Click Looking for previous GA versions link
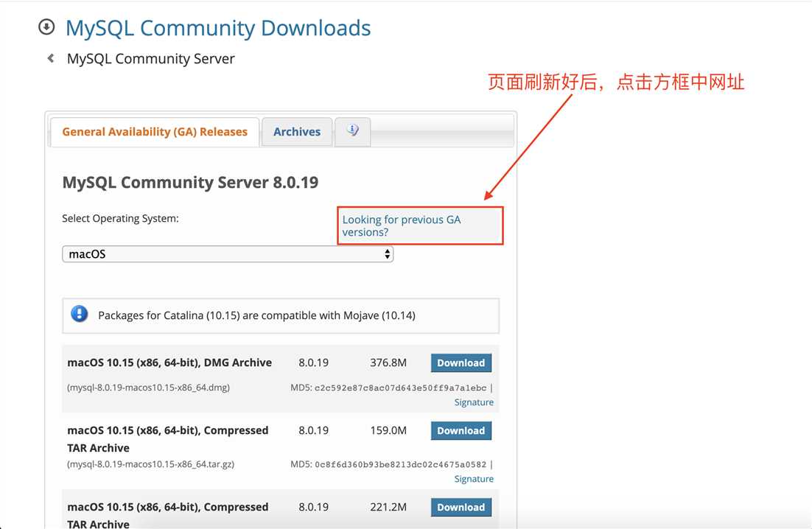 [402, 225]
